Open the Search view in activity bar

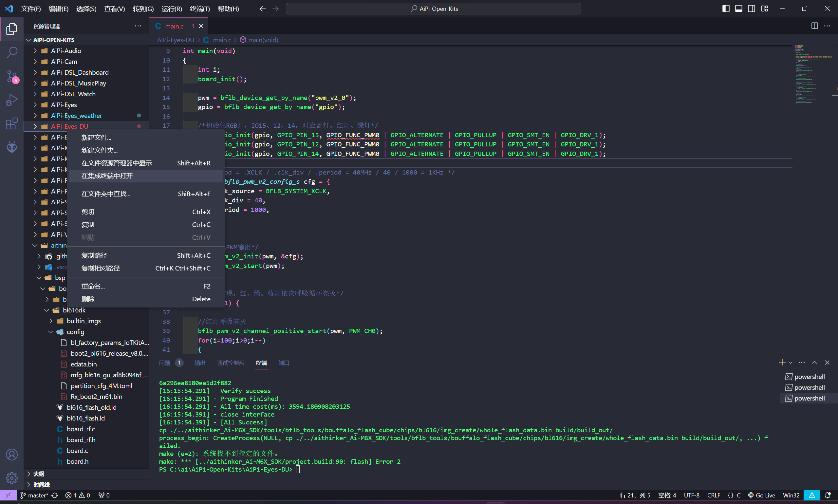point(11,53)
